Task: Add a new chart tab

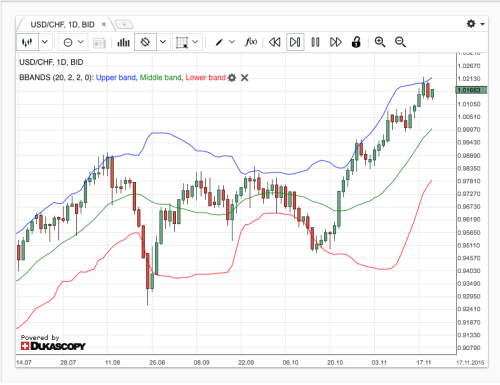Action: coord(124,24)
